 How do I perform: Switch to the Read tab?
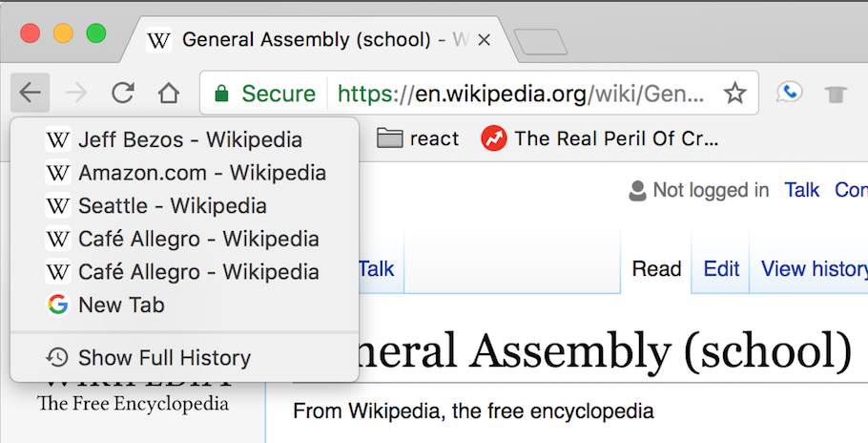click(x=656, y=268)
